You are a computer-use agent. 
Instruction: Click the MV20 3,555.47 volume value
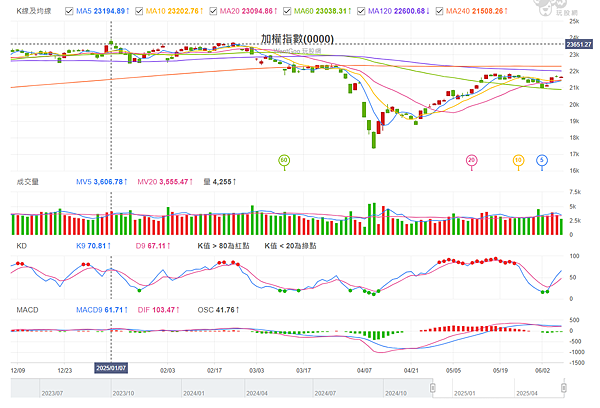pos(165,182)
